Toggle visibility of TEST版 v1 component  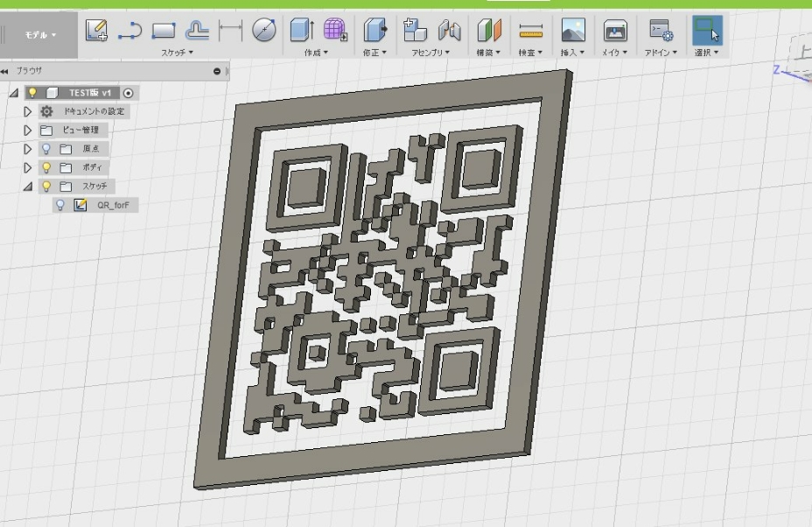[x=32, y=93]
